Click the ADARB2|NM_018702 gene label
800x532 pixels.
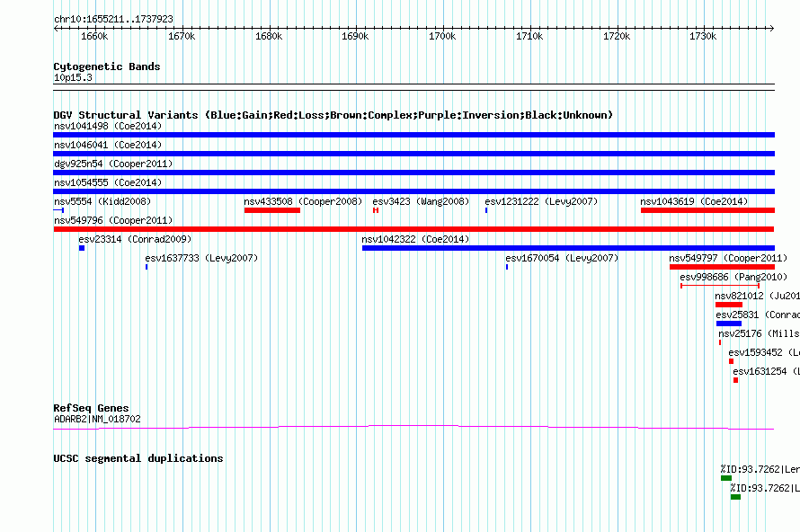click(x=97, y=420)
